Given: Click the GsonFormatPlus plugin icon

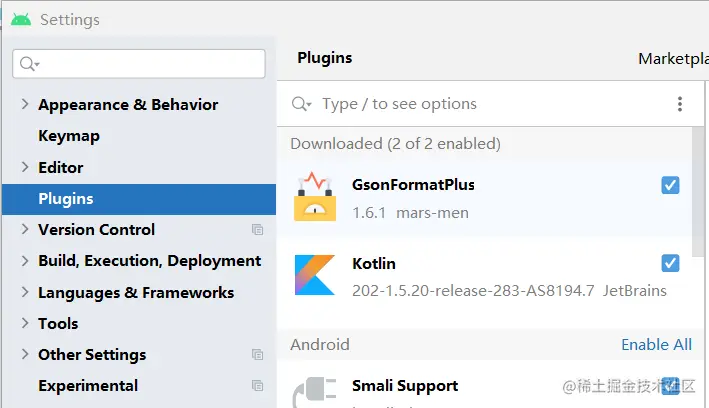Looking at the screenshot, I should [x=315, y=197].
